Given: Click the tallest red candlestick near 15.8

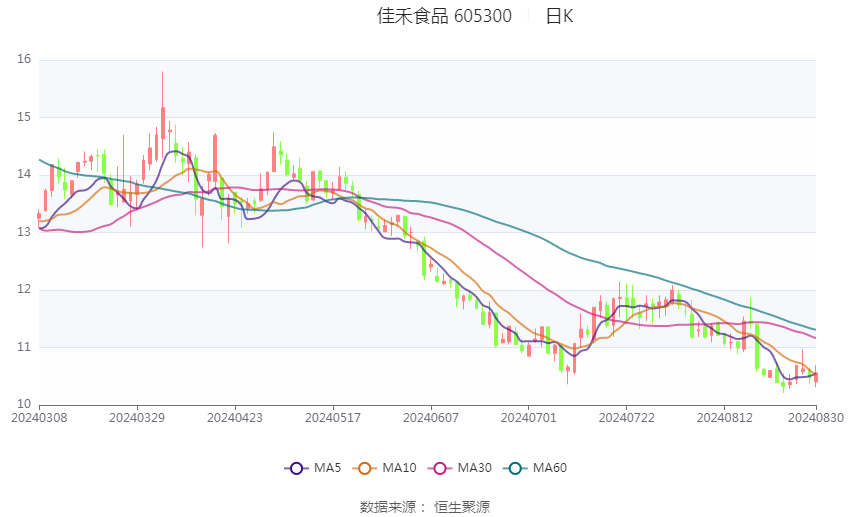Looking at the screenshot, I should coord(163,123).
